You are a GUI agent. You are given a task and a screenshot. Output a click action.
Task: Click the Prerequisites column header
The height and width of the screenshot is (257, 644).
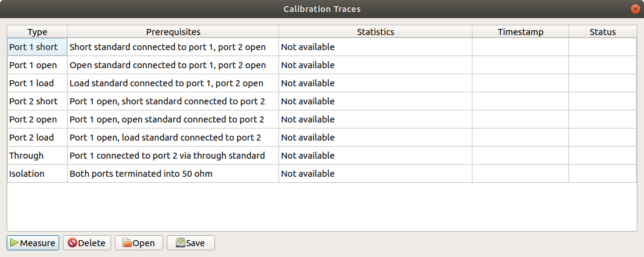tap(173, 32)
